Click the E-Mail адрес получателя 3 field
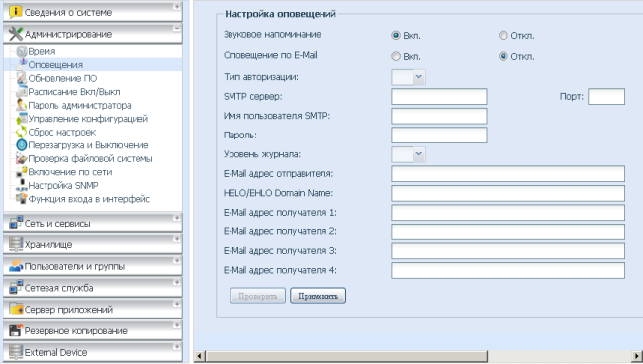The image size is (643, 364). coord(507,251)
